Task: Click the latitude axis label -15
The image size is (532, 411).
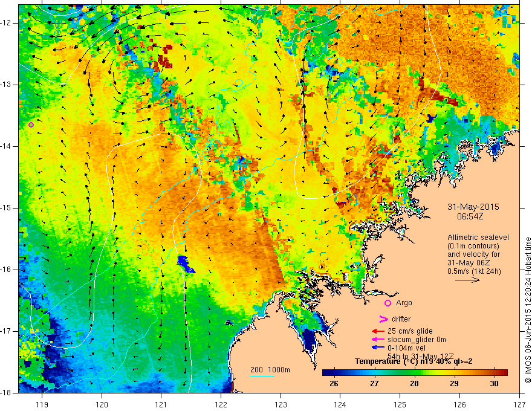Action: (x=7, y=208)
